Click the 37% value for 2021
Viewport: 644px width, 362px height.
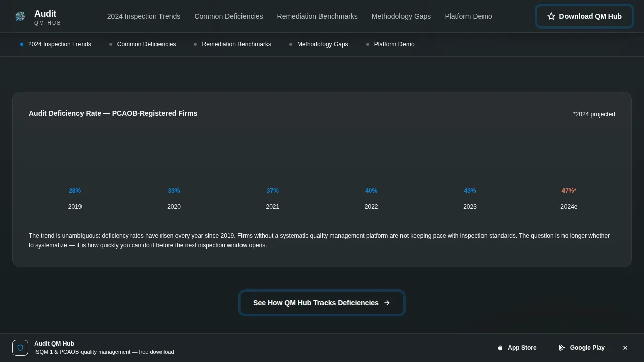point(272,191)
